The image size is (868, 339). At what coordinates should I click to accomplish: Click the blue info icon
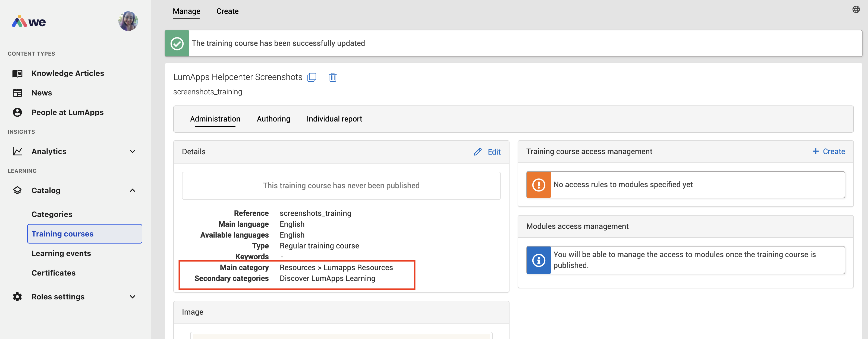[539, 260]
